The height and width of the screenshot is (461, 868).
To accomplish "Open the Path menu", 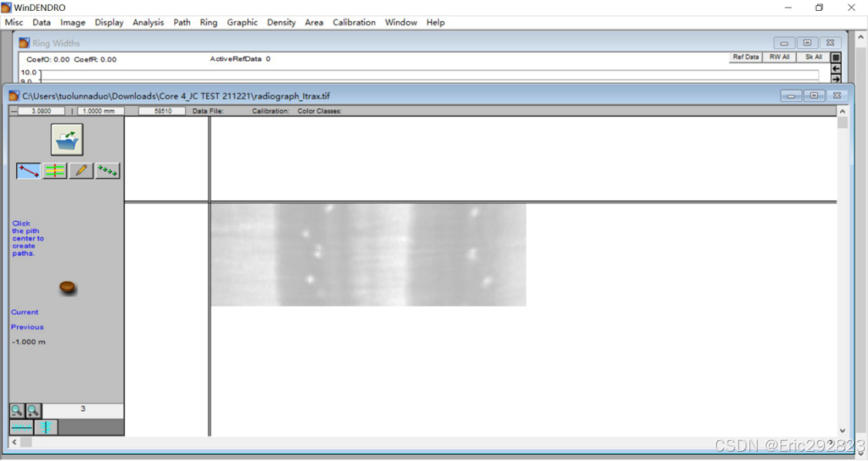I will [182, 22].
